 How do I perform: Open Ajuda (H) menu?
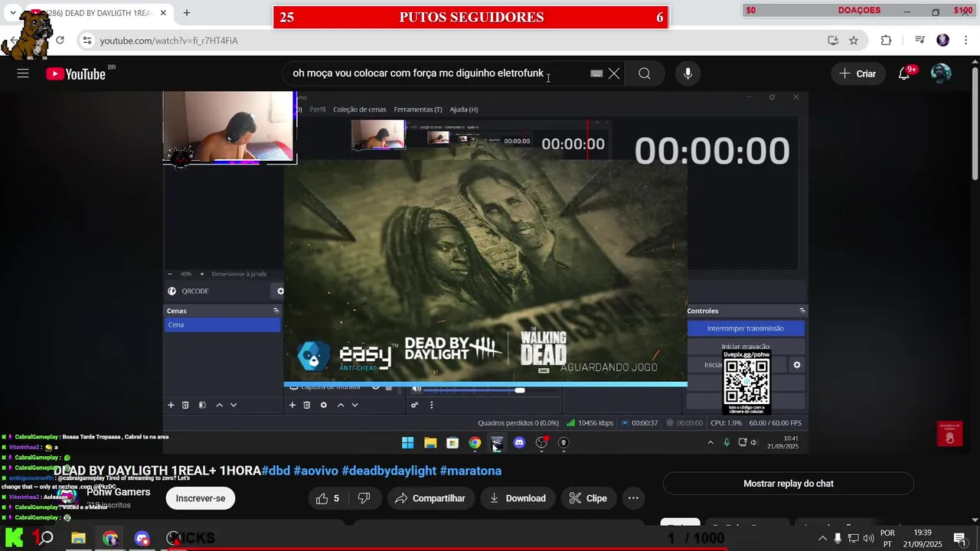coord(464,109)
